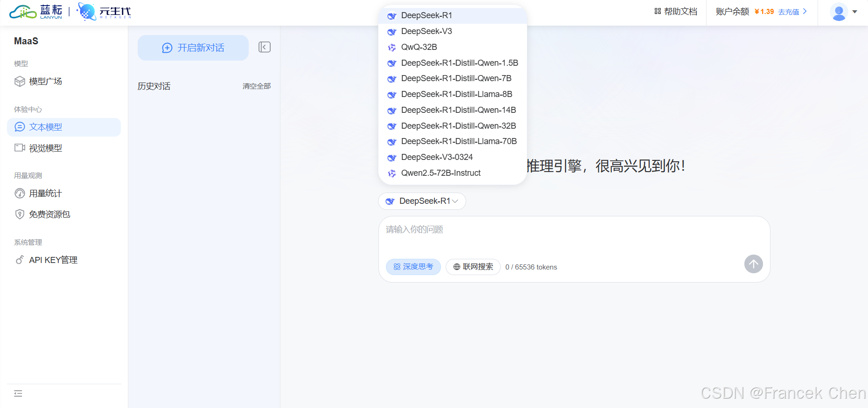The width and height of the screenshot is (868, 408).
Task: Click the QwQ-32B model logo icon
Action: [392, 47]
